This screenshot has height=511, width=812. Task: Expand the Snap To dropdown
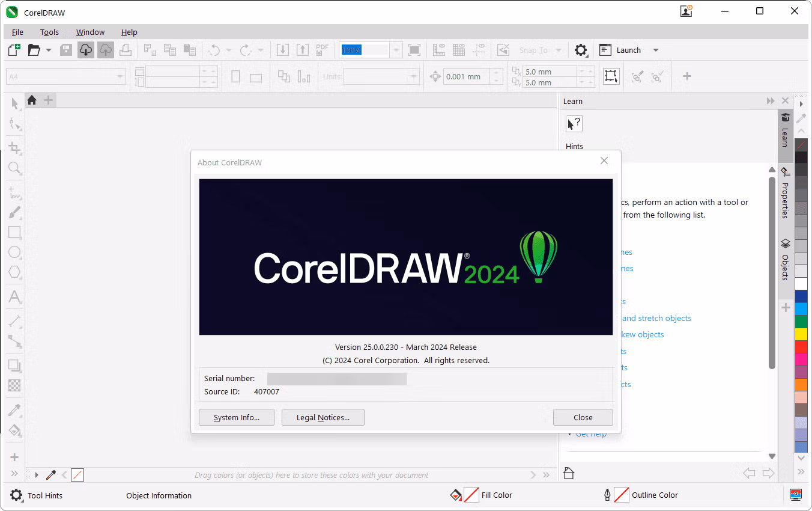click(x=559, y=50)
